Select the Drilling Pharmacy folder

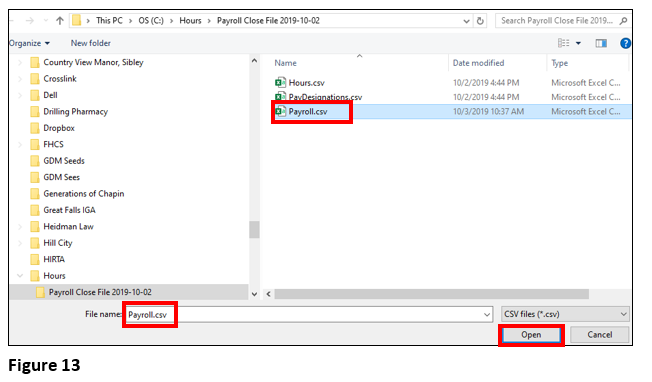coord(75,112)
